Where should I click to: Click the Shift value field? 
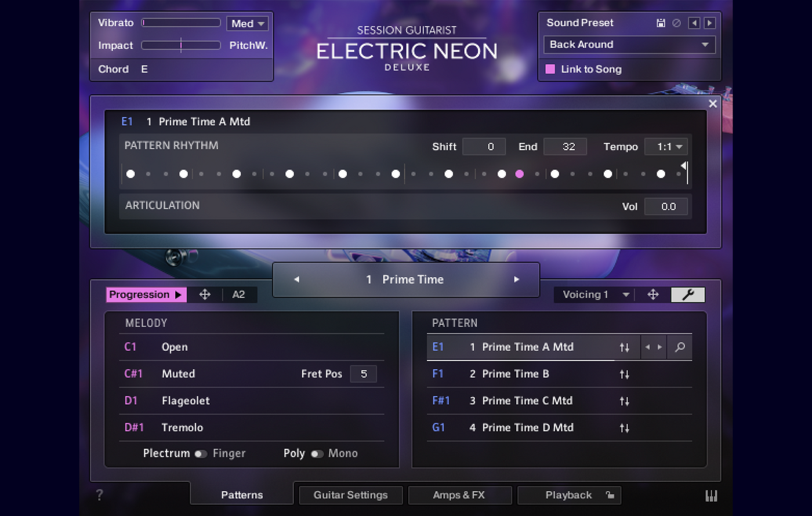[x=484, y=147]
